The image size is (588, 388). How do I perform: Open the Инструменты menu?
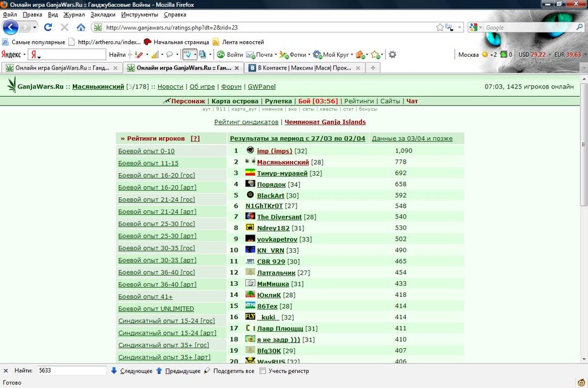tap(140, 15)
